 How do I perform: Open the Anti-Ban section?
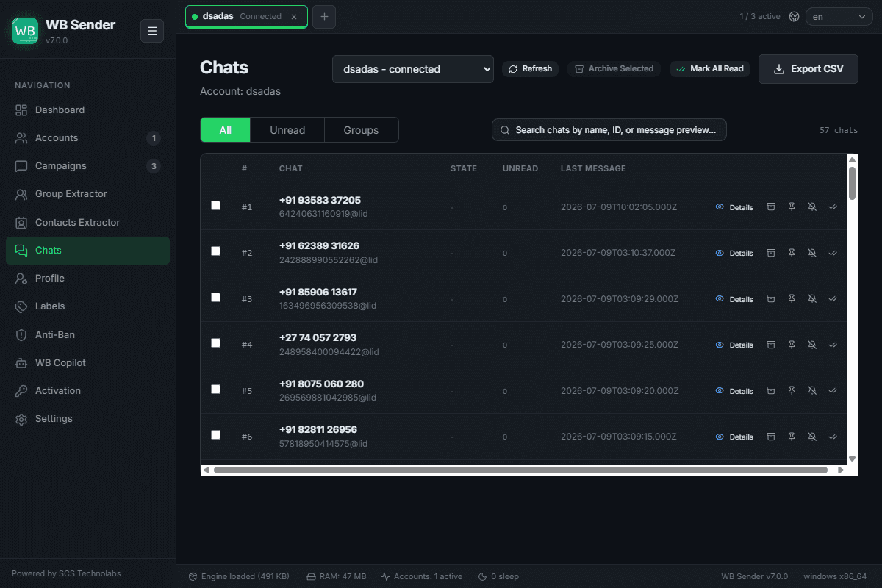[87, 335]
